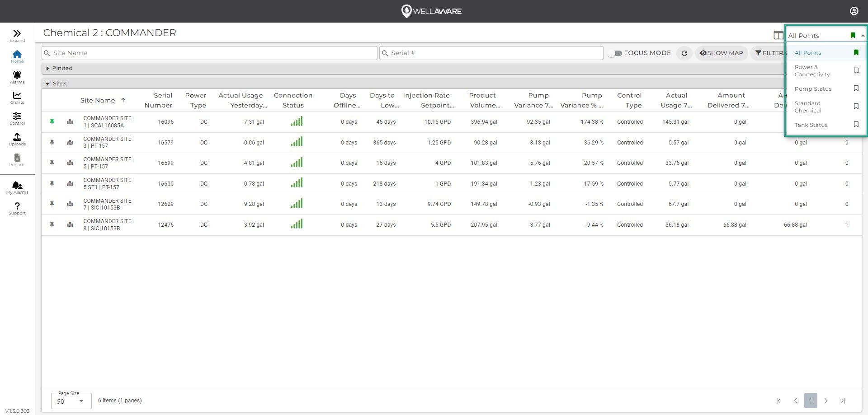Select the Pump Status view
This screenshot has height=415, width=868.
[x=813, y=89]
